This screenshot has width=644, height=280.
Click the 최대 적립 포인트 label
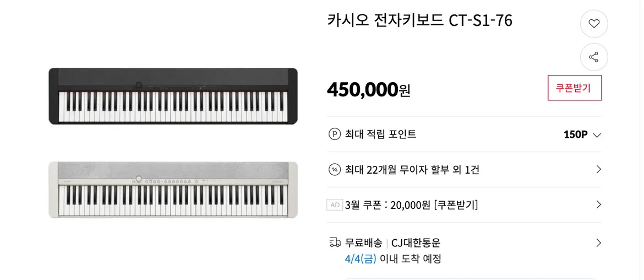[x=381, y=134]
